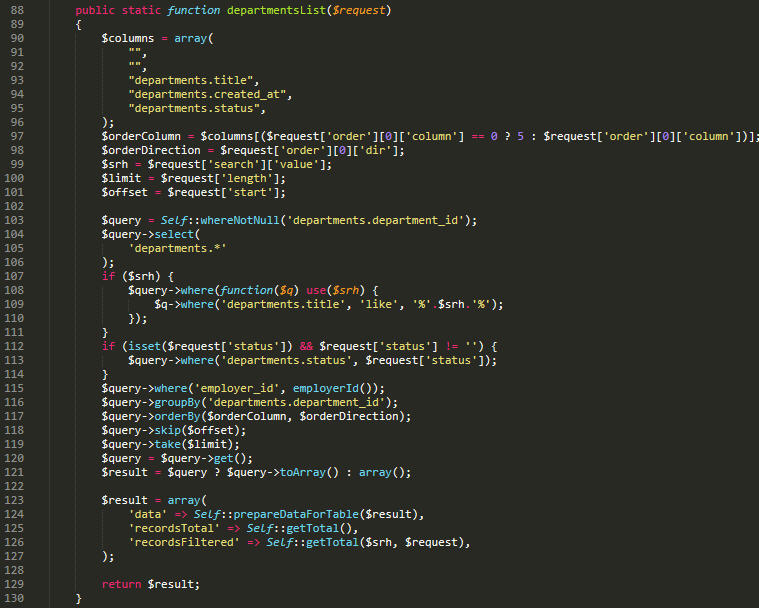Click the 'length' string on line 100
The width and height of the screenshot is (759, 608).
246,179
